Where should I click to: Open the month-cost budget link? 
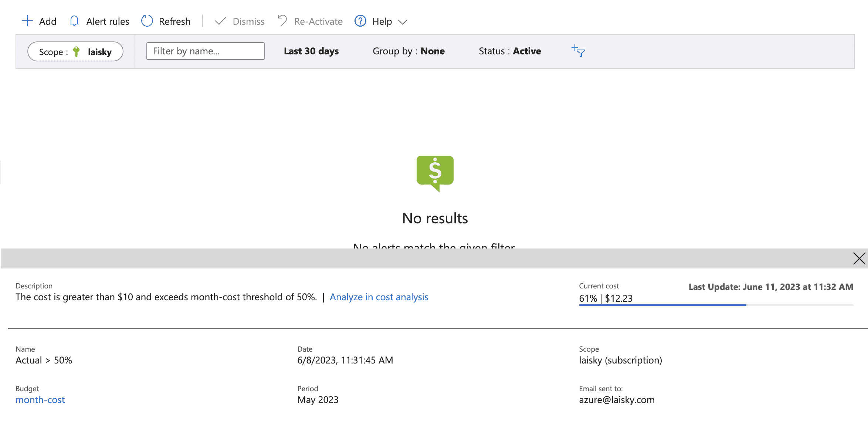point(40,400)
